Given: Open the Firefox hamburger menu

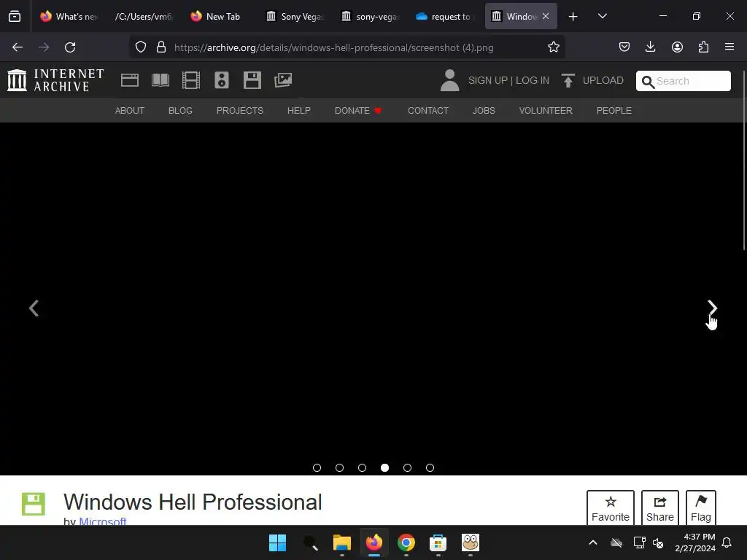Looking at the screenshot, I should (x=729, y=47).
